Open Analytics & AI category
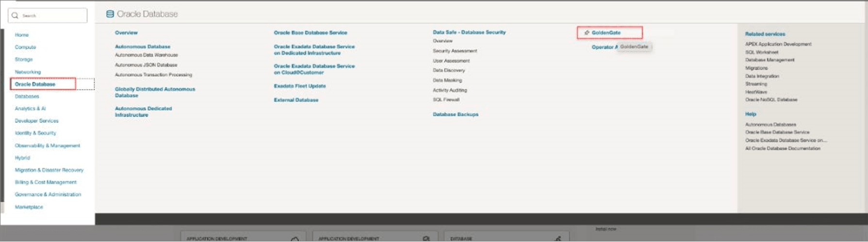Screen dimensions: 868x242 point(30,109)
